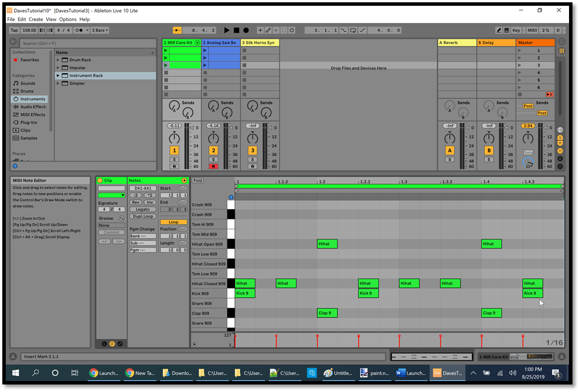
Task: Toggle the Loop button in Notes box
Action: click(x=173, y=222)
